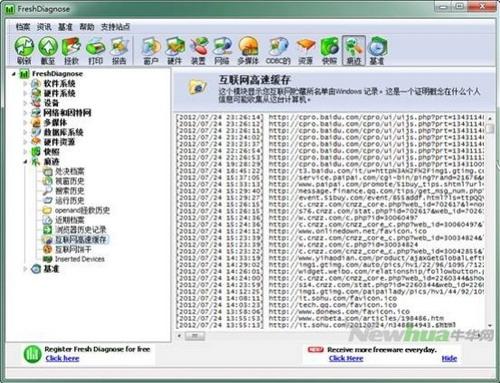Select 视窗历史 tree item
This screenshot has width=500, height=383.
click(x=69, y=181)
